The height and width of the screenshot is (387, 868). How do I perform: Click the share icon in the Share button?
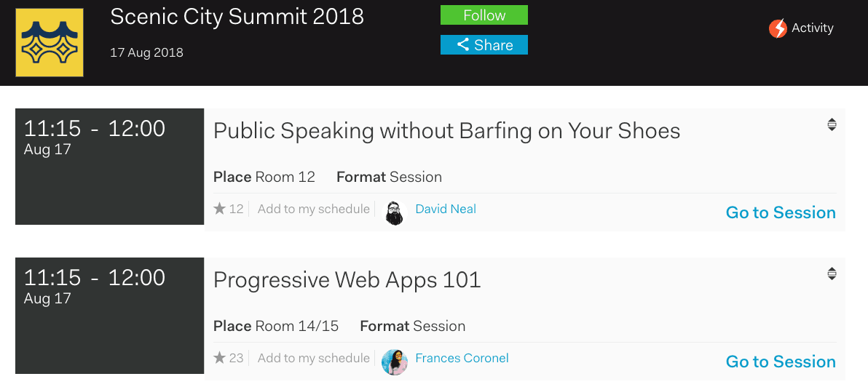coord(463,45)
